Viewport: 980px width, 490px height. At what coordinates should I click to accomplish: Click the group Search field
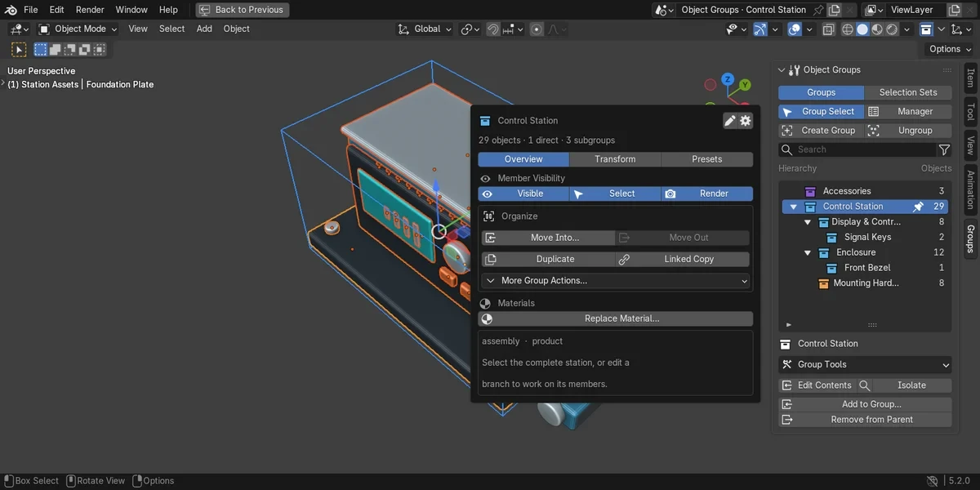tap(857, 149)
